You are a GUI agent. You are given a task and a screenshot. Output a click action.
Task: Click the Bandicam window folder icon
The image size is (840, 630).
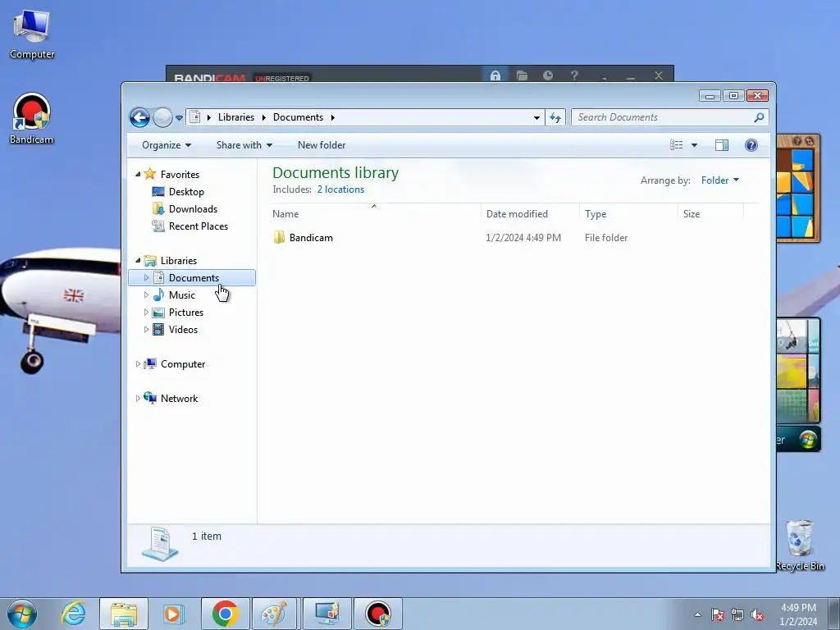coord(522,75)
